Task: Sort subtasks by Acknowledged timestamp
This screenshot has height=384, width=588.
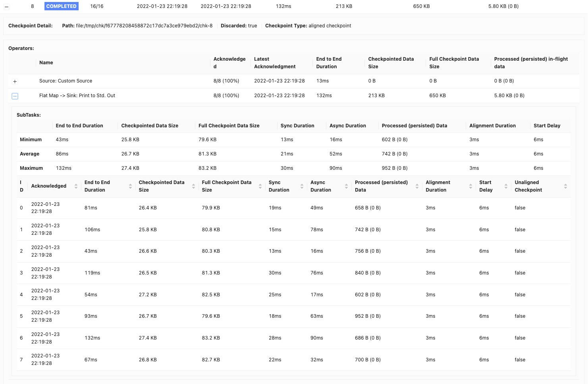Action: [x=76, y=186]
